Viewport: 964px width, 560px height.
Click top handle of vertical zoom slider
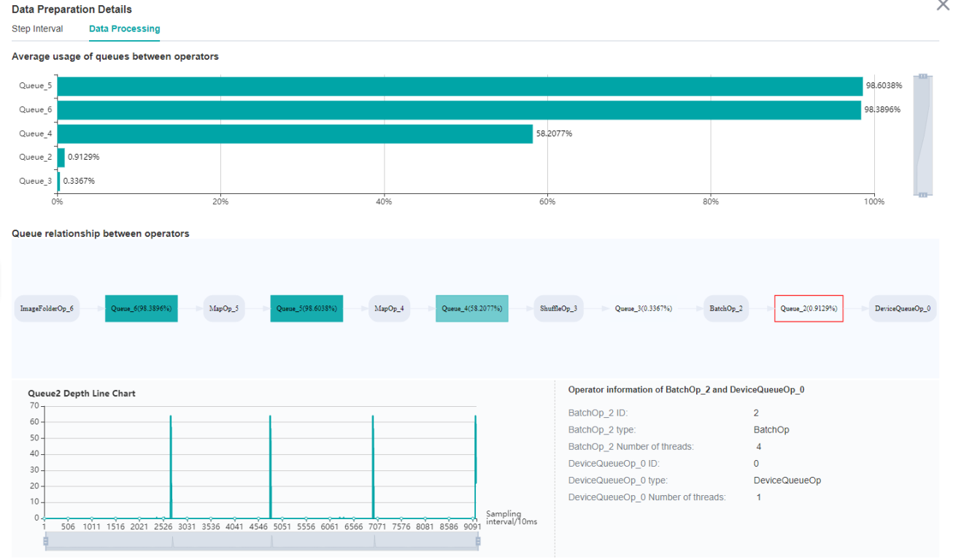[922, 77]
